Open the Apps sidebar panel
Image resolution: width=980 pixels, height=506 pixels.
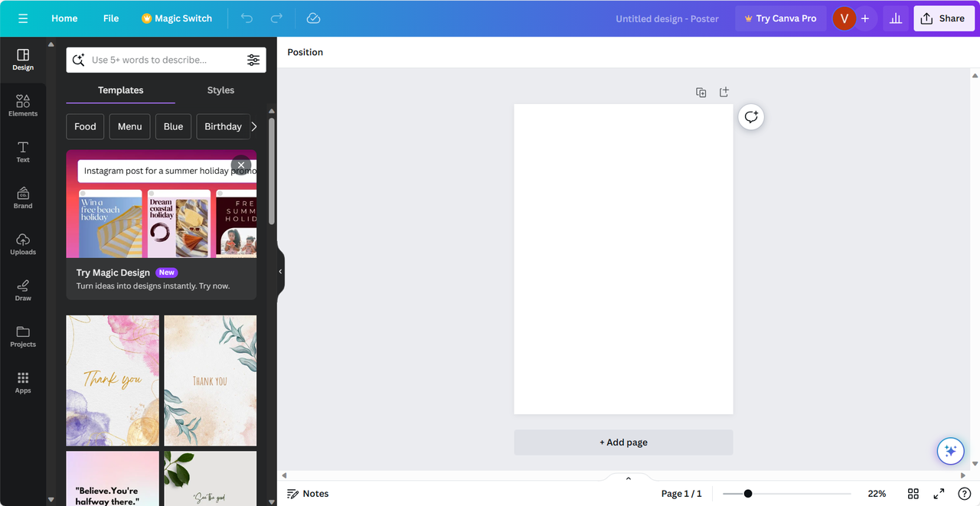tap(23, 382)
